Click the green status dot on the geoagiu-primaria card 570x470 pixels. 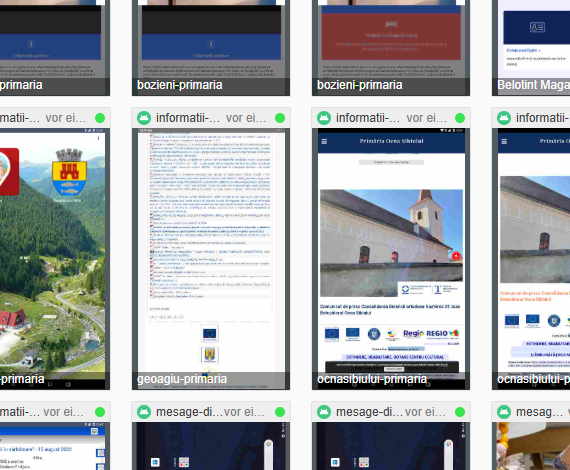[x=280, y=118]
